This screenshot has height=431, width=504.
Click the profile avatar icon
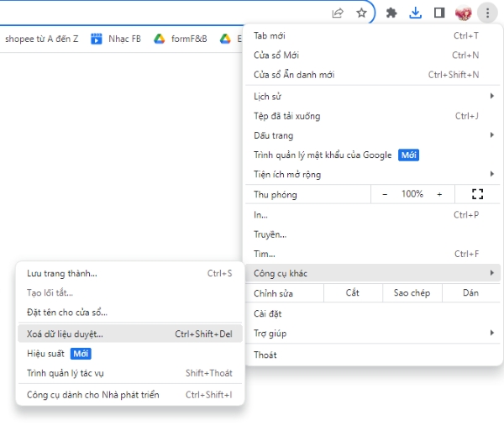coord(463,13)
